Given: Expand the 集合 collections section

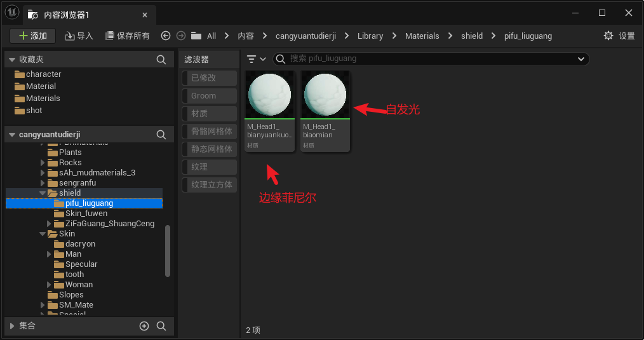Looking at the screenshot, I should coord(11,326).
